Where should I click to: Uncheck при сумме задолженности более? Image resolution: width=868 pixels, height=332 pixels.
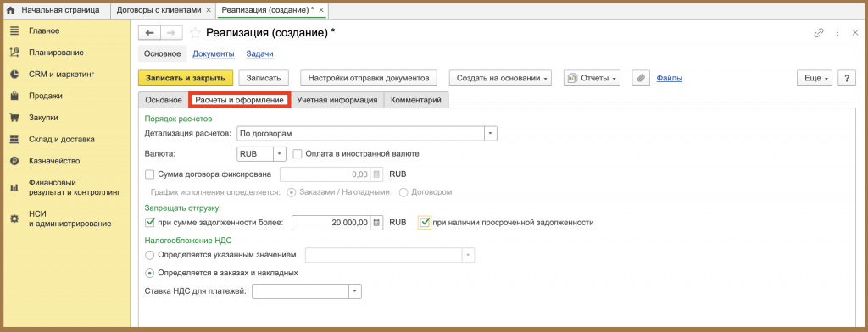point(149,223)
